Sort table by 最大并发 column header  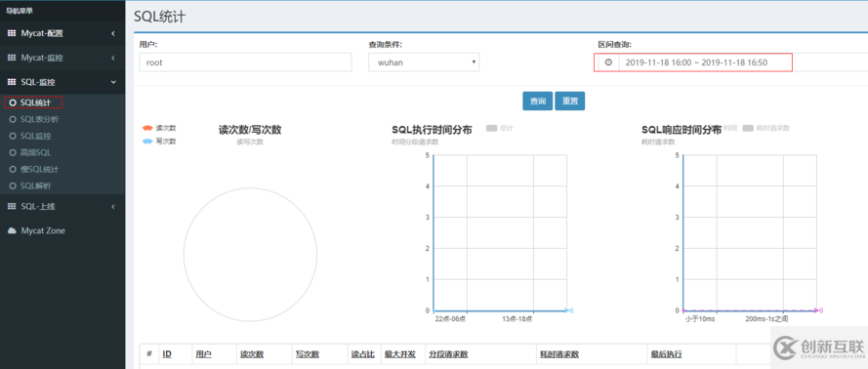click(x=400, y=354)
